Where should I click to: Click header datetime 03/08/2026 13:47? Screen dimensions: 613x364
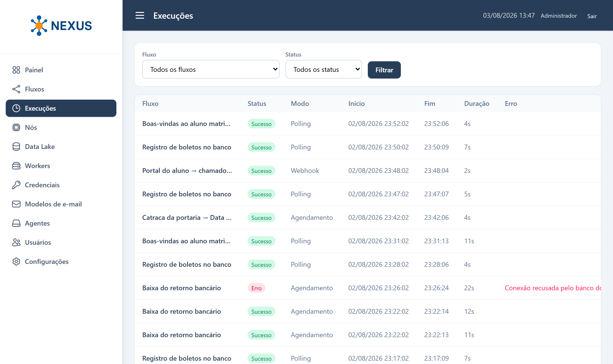[509, 16]
